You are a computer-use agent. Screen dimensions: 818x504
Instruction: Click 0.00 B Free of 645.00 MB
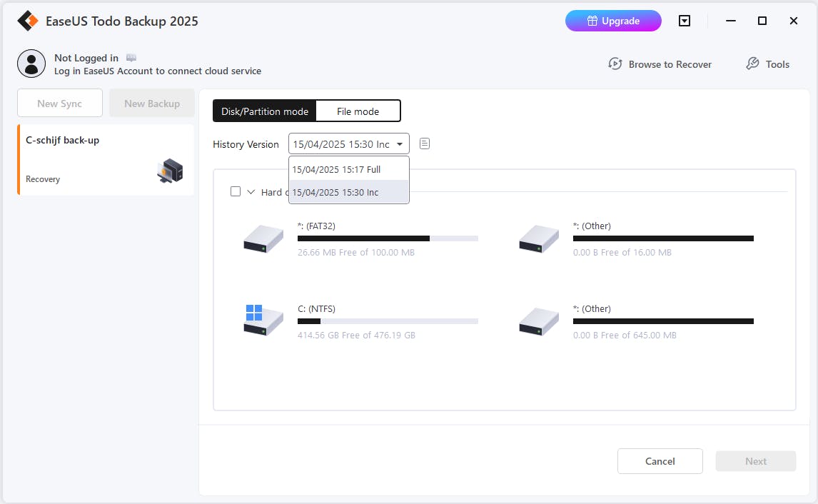[x=625, y=335]
